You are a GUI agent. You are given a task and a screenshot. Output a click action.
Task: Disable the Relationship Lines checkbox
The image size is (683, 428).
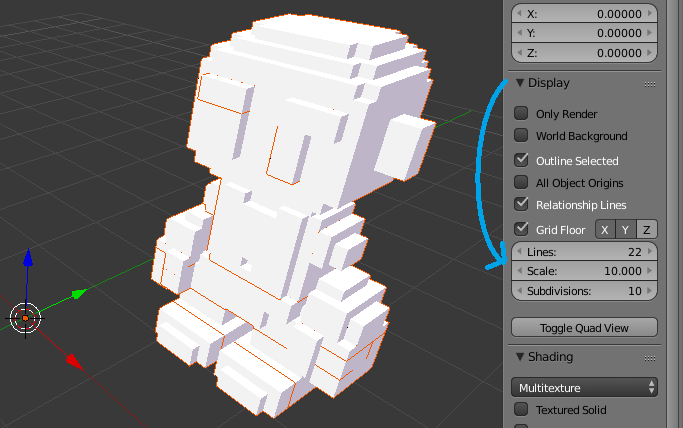click(521, 204)
